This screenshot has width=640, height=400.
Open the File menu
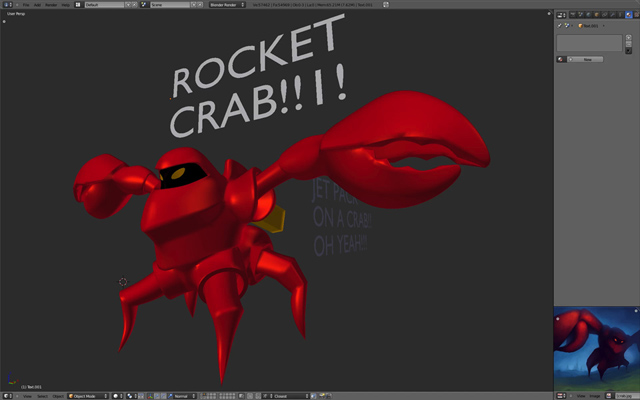point(26,5)
